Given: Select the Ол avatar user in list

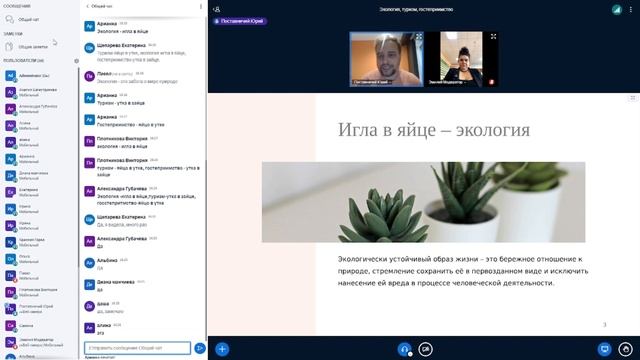Looking at the screenshot, I should [40, 259].
